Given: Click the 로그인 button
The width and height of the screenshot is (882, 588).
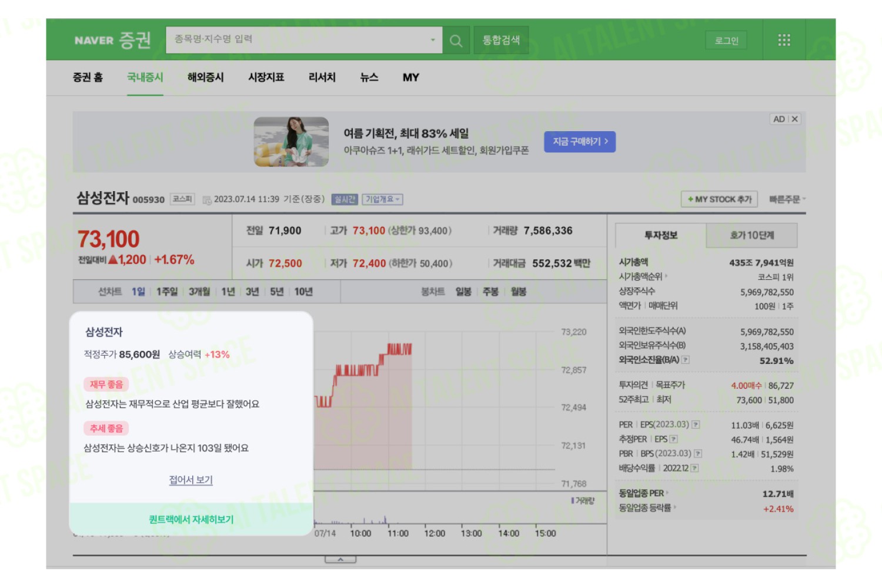Looking at the screenshot, I should point(726,40).
